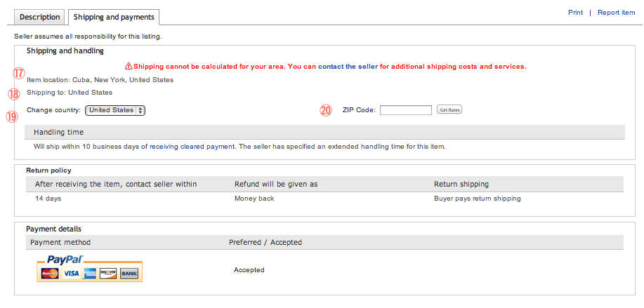Screen dimensions: 644x308
Task: Click the American Express card icon
Action: pos(90,274)
